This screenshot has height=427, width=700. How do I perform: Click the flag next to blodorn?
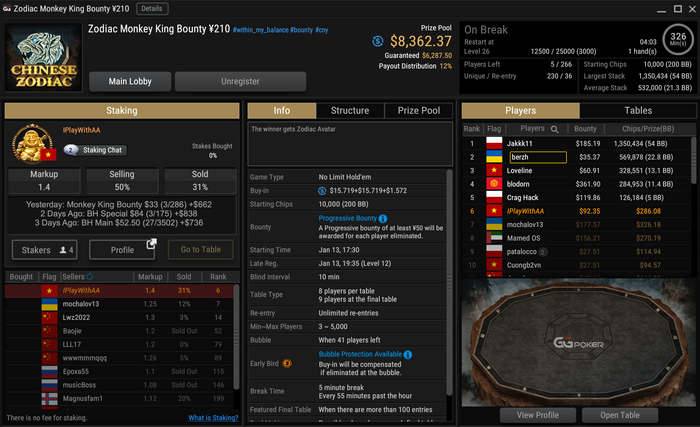coord(494,184)
